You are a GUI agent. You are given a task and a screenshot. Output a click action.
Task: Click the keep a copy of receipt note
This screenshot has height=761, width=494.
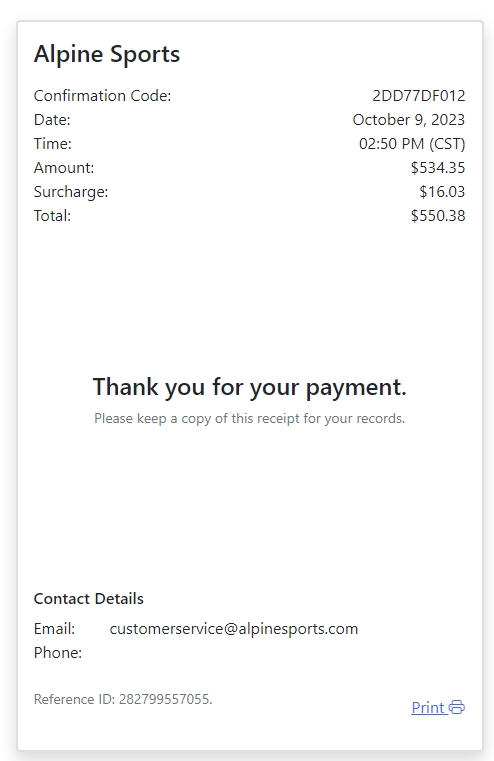click(249, 418)
